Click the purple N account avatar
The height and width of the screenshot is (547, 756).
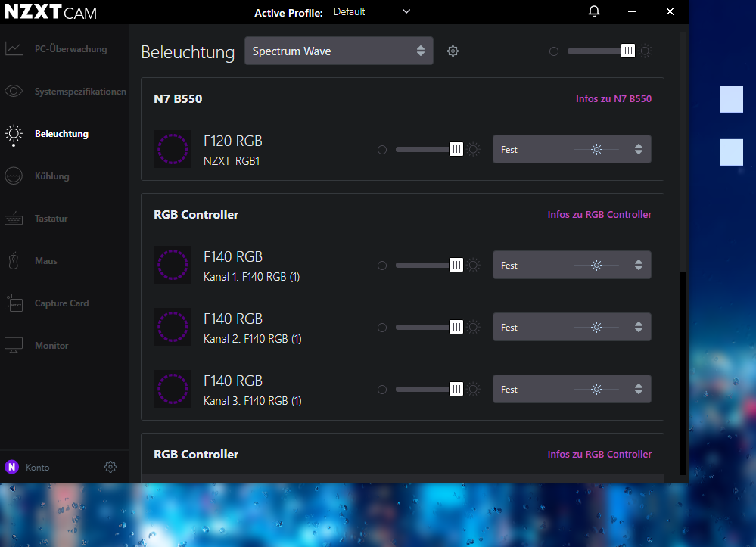pyautogui.click(x=12, y=467)
